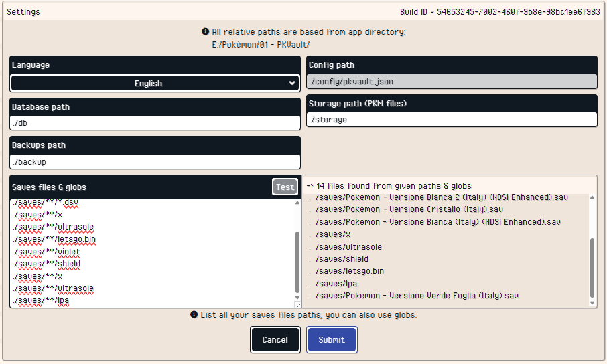The height and width of the screenshot is (364, 607).
Task: Click the info icon beside "List all your saves"
Action: pos(194,314)
